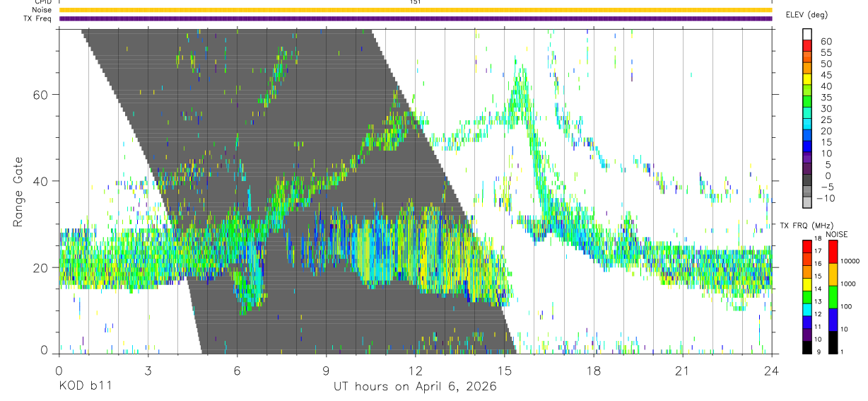868x401 pixels.
Task: Click the '24' tick label on UT hours axis
Action: (772, 371)
